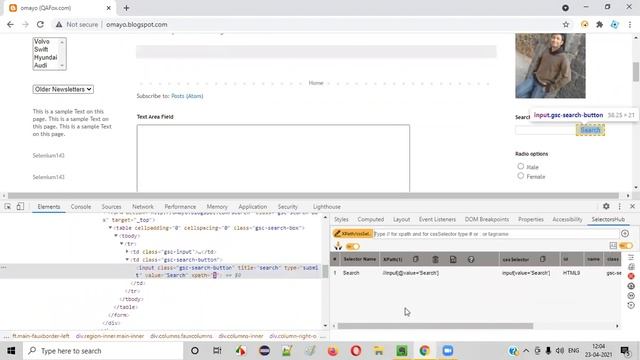Screen dimensions: 640x360
Task: Switch to the Sources tab
Action: (111, 207)
